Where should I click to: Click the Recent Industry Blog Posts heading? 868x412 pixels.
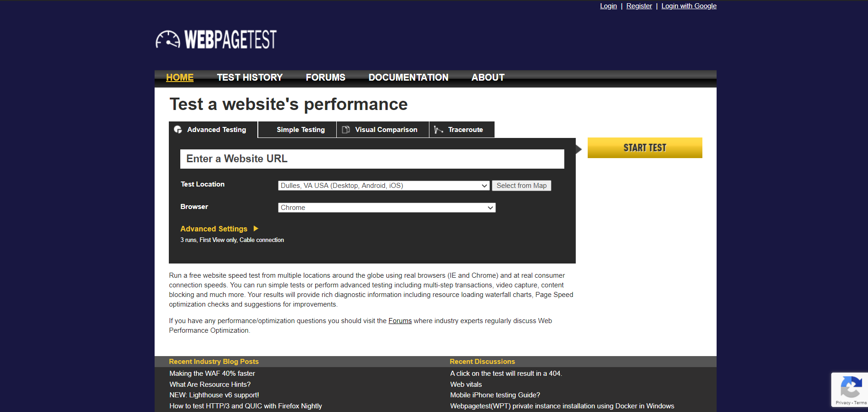pos(214,362)
